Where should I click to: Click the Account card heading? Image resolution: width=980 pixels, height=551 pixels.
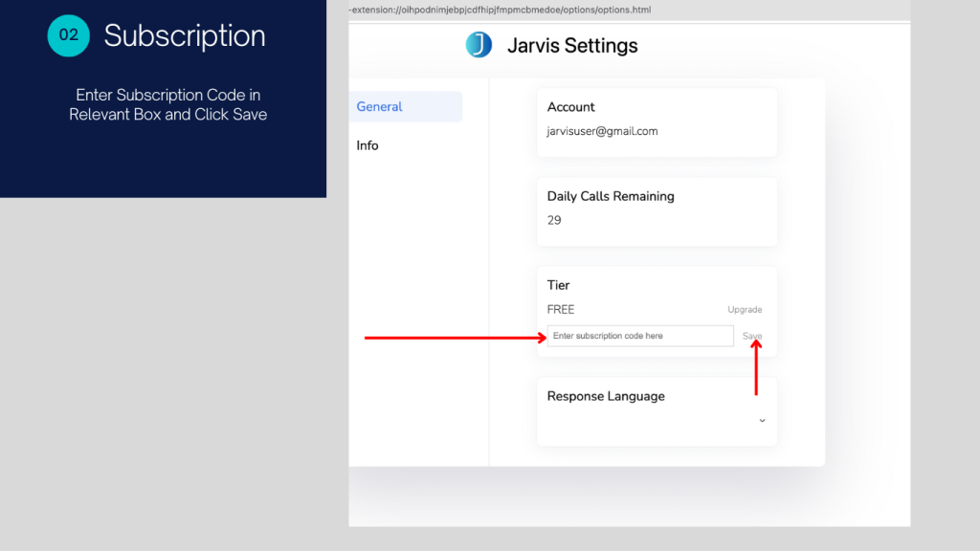point(571,107)
